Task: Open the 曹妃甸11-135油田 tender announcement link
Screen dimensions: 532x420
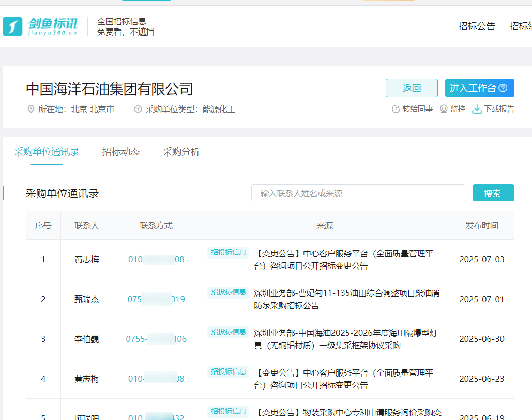Action: pyautogui.click(x=346, y=299)
